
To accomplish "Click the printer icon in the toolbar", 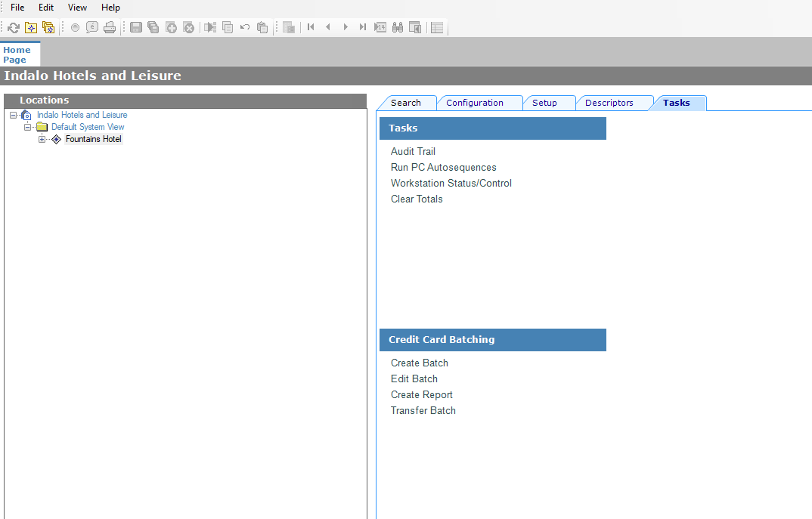I will coord(110,28).
